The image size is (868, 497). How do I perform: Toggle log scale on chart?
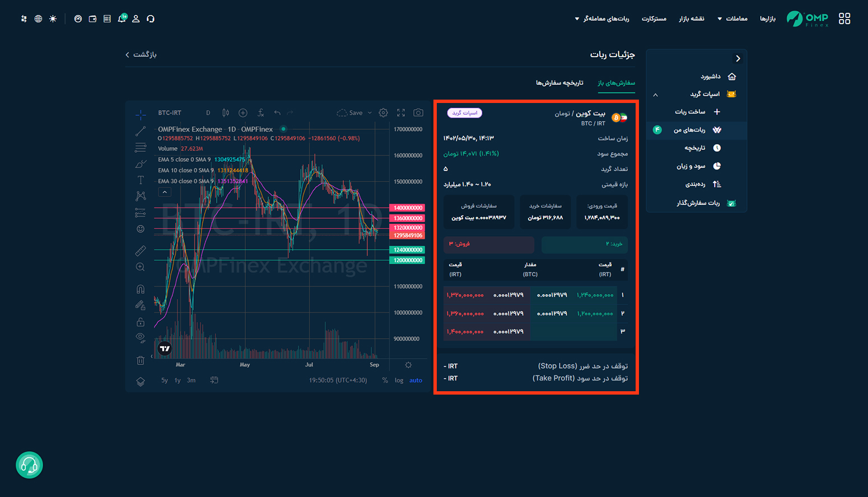click(x=399, y=380)
